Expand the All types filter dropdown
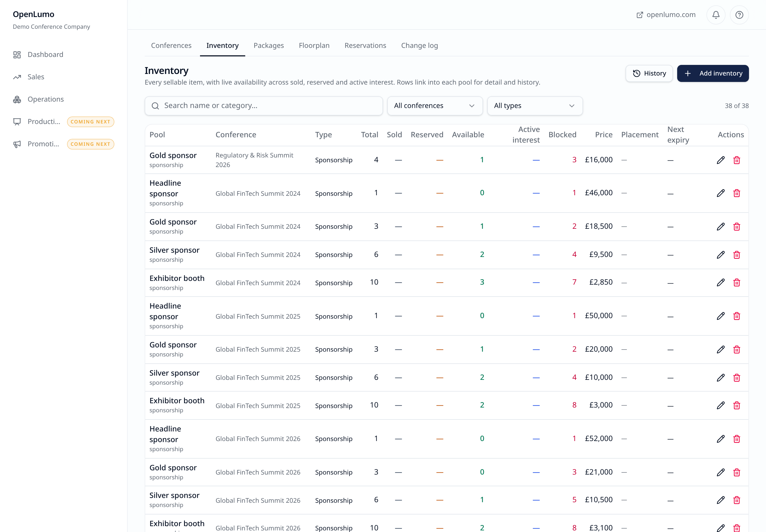 click(x=535, y=106)
